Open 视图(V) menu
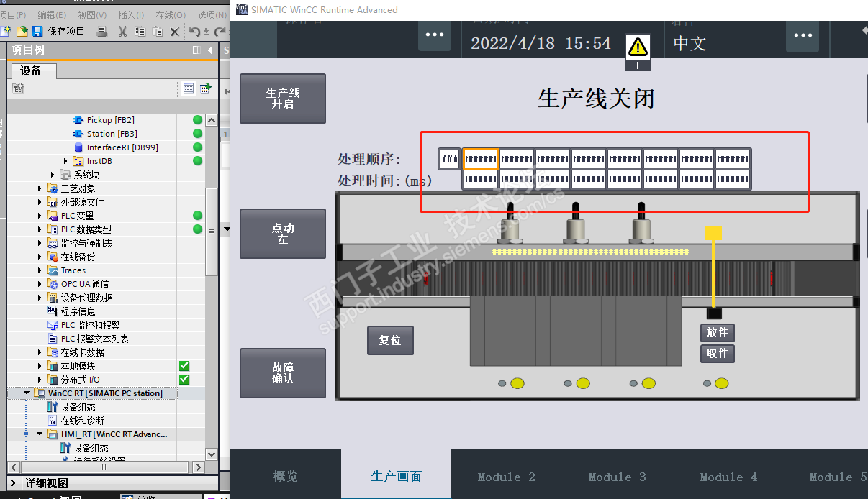 click(92, 14)
